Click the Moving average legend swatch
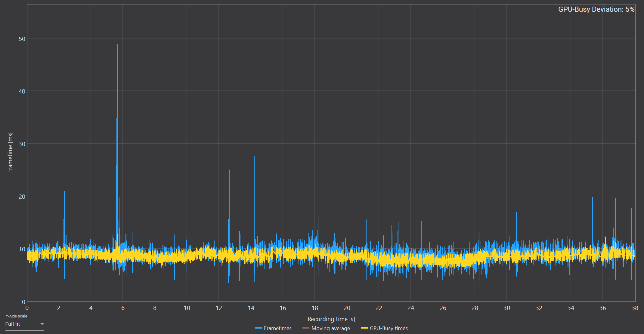 click(306, 328)
